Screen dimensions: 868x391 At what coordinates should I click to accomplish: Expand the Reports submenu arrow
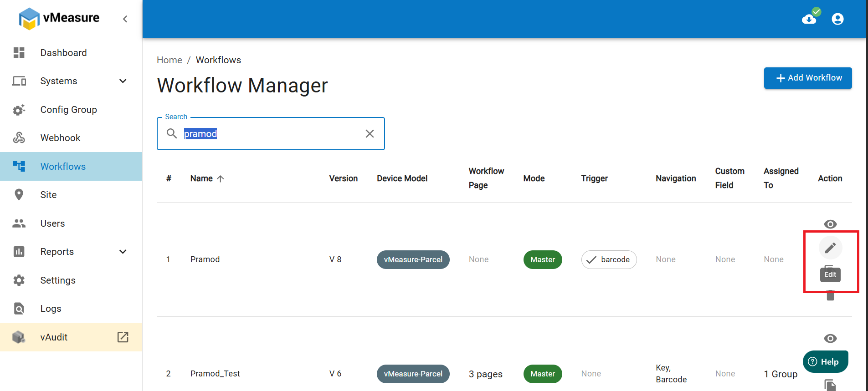coord(123,252)
